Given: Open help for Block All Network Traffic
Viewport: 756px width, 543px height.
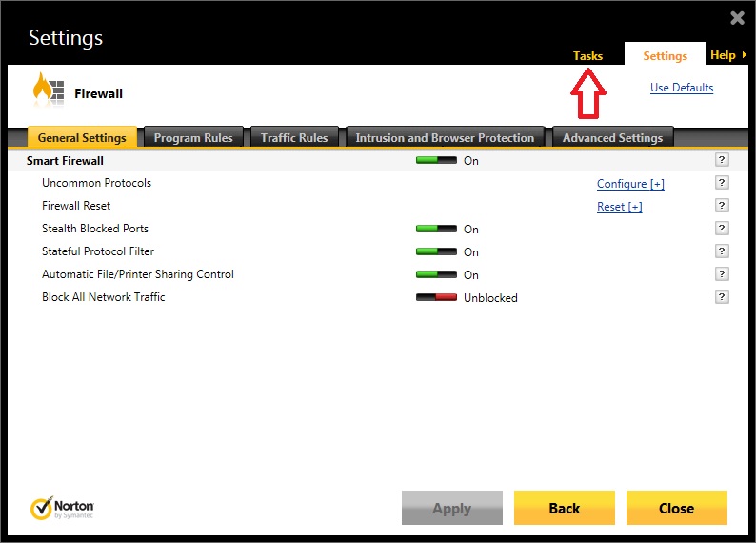Looking at the screenshot, I should (x=722, y=296).
